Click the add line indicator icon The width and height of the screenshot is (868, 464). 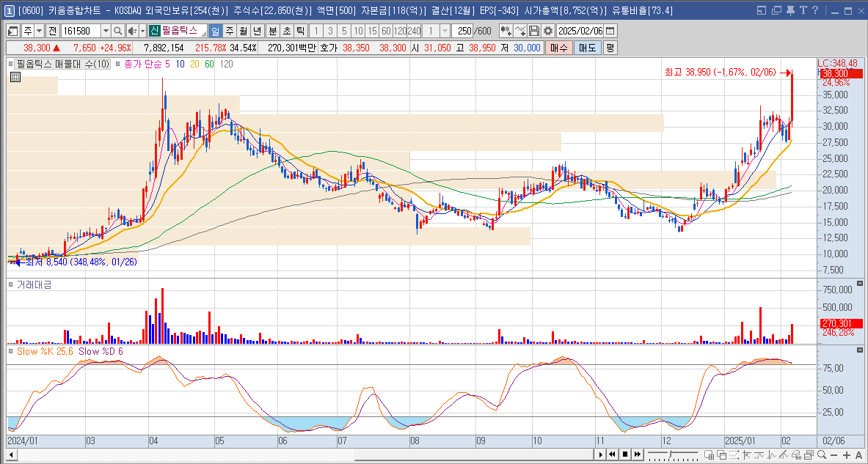point(519,30)
